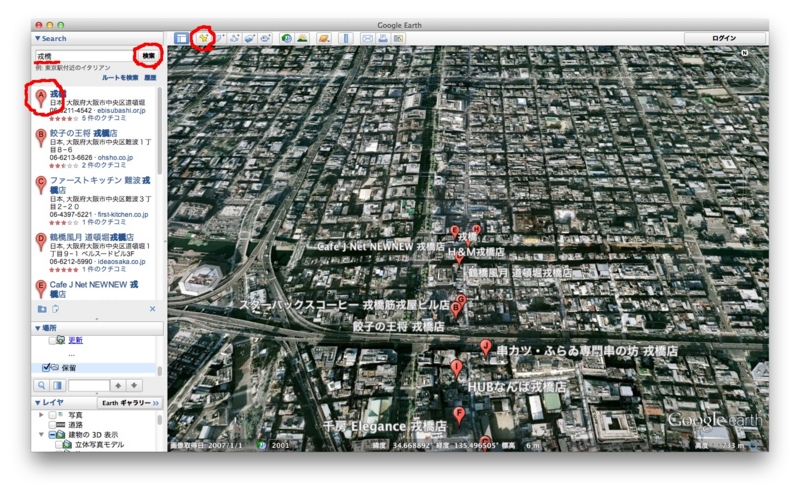This screenshot has height=495, width=800.
Task: Uncheck the 保留 checkbox in Places
Action: point(46,367)
